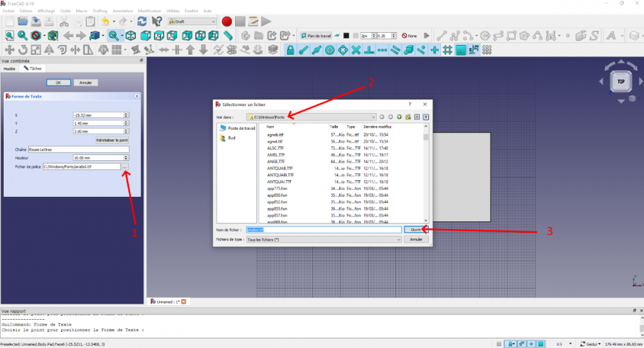Image resolution: width=644 pixels, height=348 pixels.
Task: Go up one folder in file dialog
Action: click(x=399, y=117)
